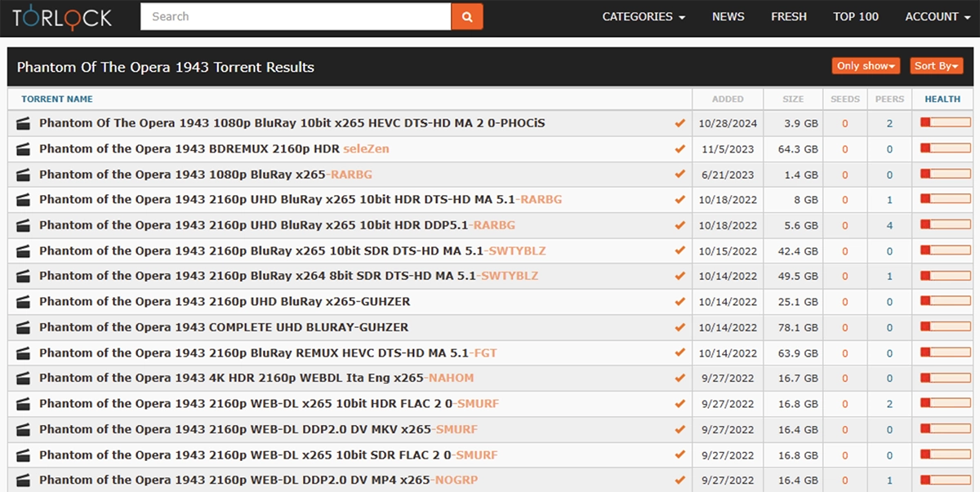The image size is (980, 492).
Task: Open the Categories dropdown menu
Action: (x=644, y=16)
